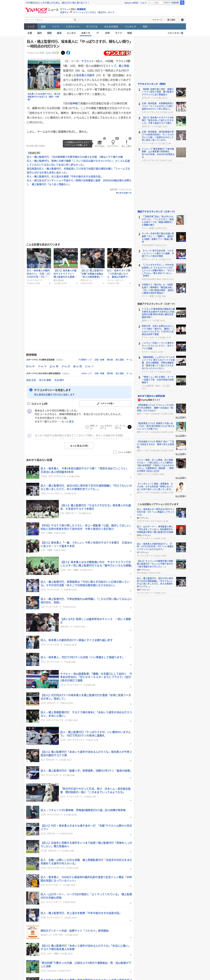Go to the ランキング tab
Viewport: 210px width, 980px height.
(x=130, y=27)
